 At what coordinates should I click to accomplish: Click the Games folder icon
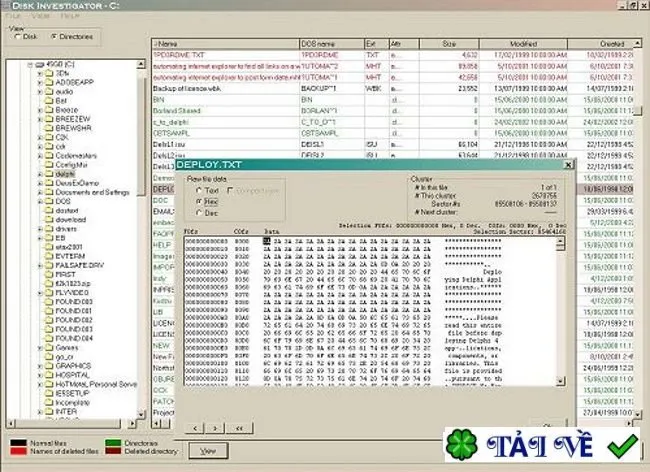[49, 348]
